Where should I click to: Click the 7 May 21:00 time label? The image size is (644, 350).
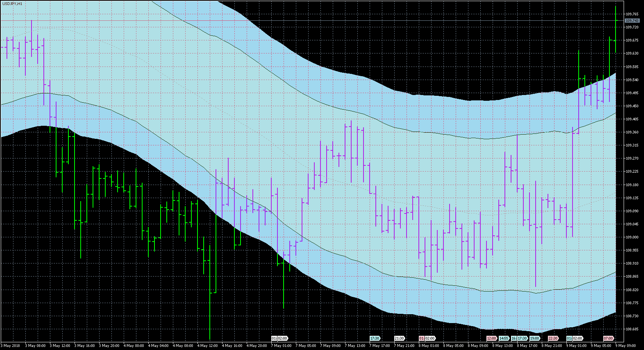tap(404, 345)
